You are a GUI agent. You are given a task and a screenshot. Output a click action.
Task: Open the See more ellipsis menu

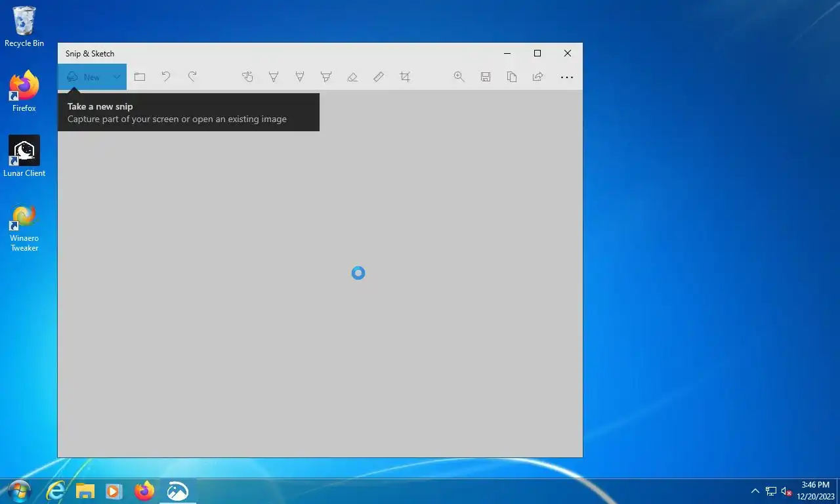tap(567, 77)
